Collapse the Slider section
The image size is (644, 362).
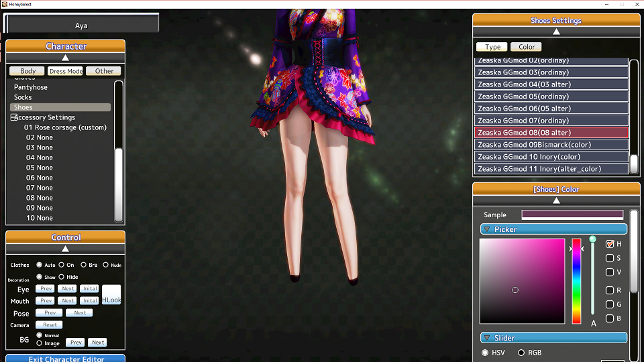[x=487, y=338]
